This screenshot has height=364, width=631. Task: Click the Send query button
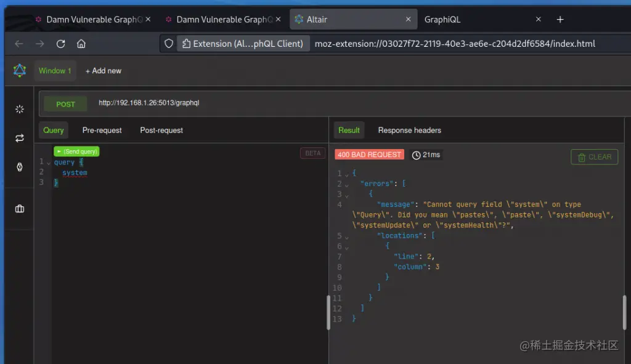coord(76,152)
